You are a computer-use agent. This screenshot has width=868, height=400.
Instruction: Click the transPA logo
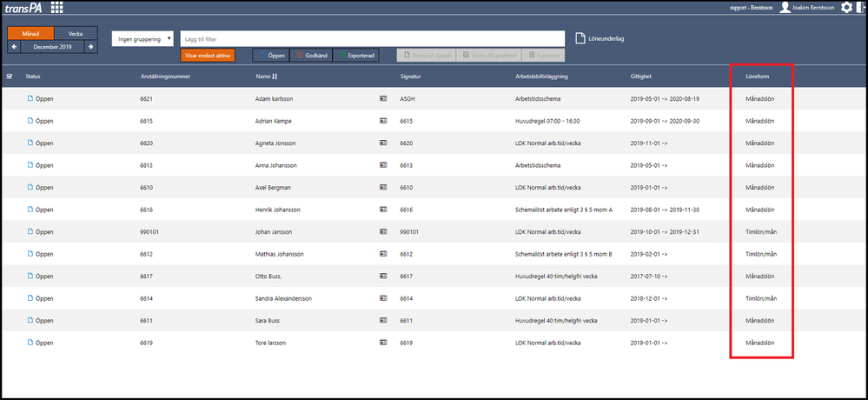[23, 8]
